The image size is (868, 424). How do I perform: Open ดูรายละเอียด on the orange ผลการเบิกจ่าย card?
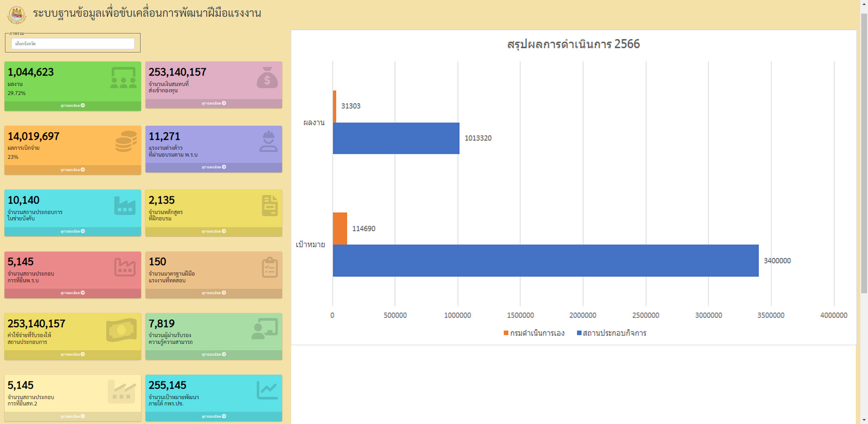point(73,170)
